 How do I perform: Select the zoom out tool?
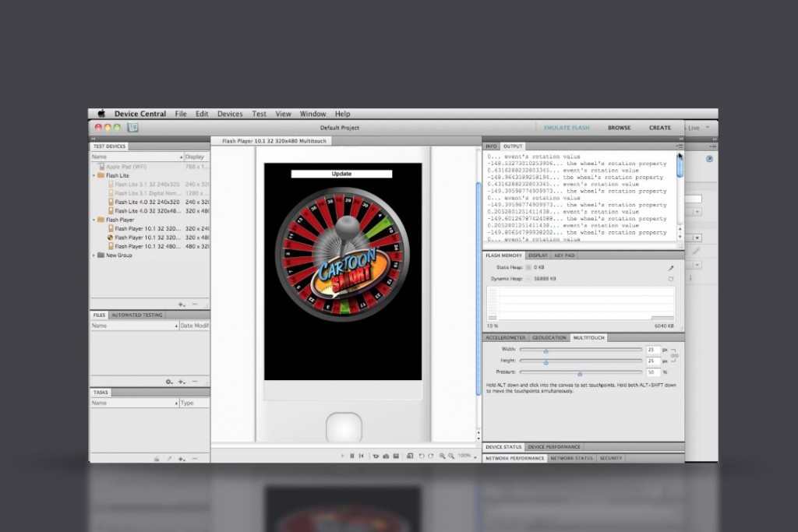click(451, 456)
